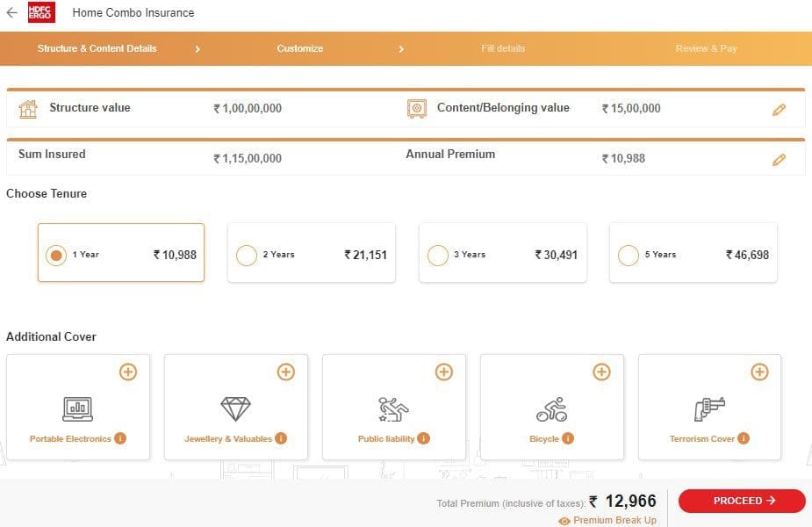Open the Fill details step

coord(503,48)
